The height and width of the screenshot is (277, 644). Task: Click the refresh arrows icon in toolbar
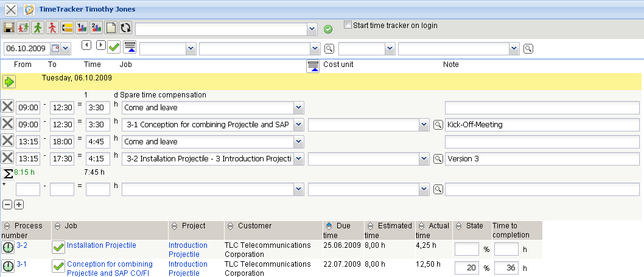point(125,28)
